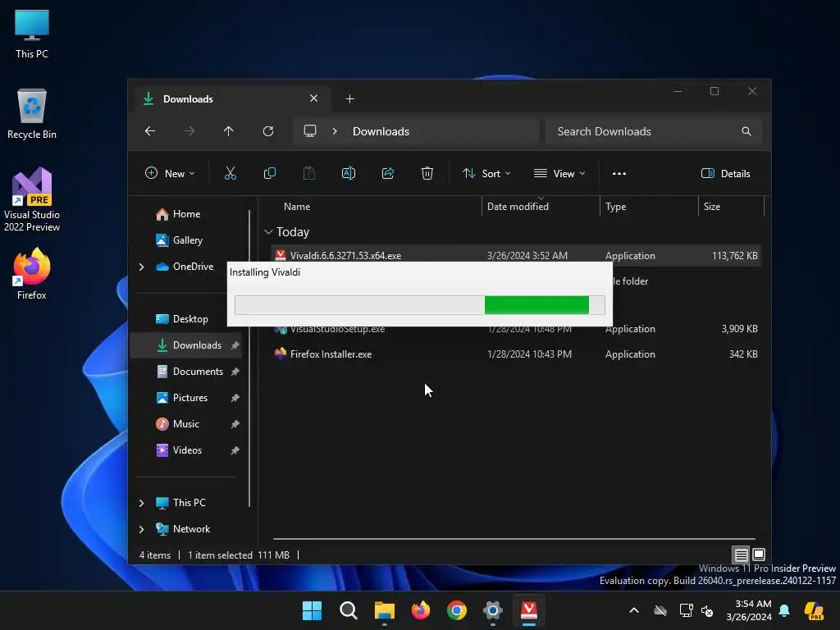Unpin Pictures using its pin icon

coord(235,398)
